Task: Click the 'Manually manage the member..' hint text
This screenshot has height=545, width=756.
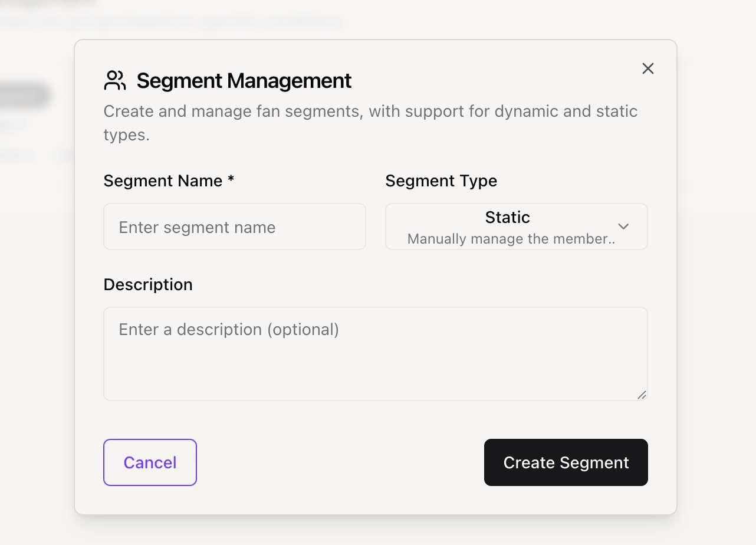Action: [x=511, y=239]
